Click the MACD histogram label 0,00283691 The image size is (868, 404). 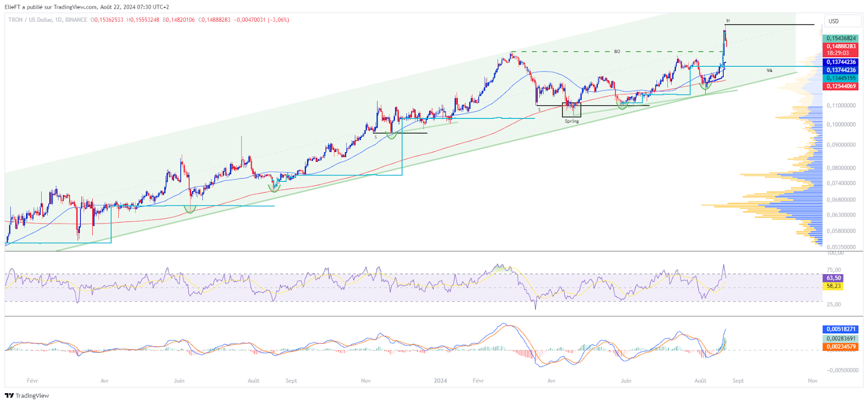(x=841, y=338)
